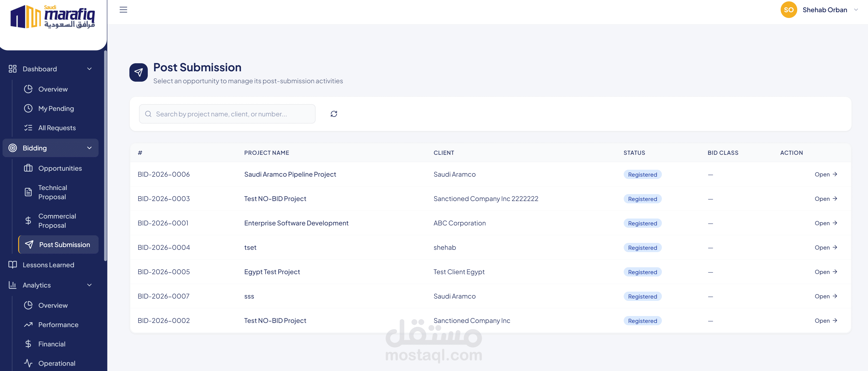Open Lessons Learned book icon item

[48, 265]
